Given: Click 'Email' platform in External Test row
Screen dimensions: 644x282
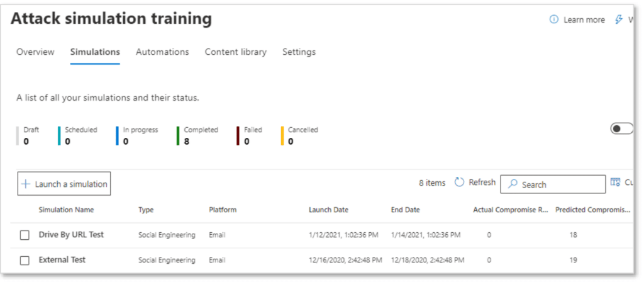Looking at the screenshot, I should pyautogui.click(x=217, y=260).
